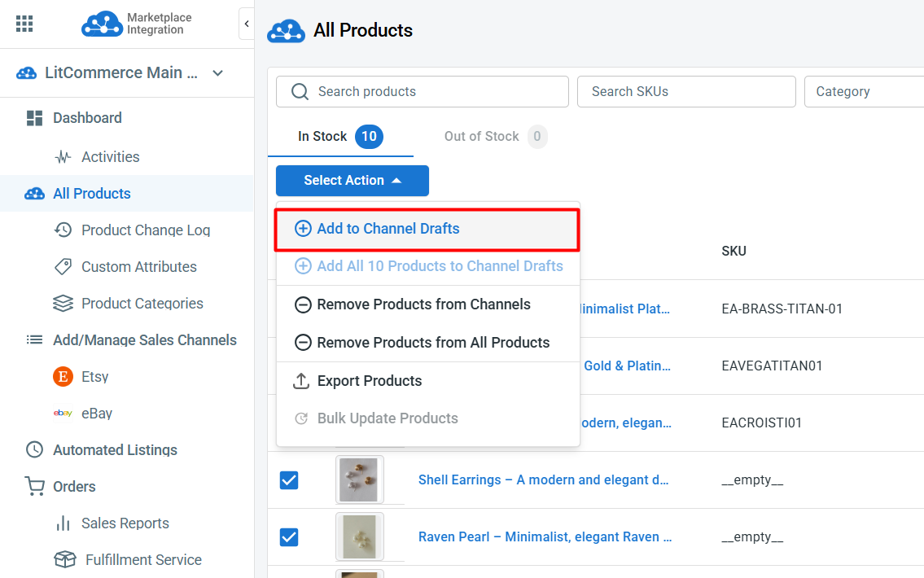
Task: Click the Bulk Update refresh icon
Action: click(301, 418)
